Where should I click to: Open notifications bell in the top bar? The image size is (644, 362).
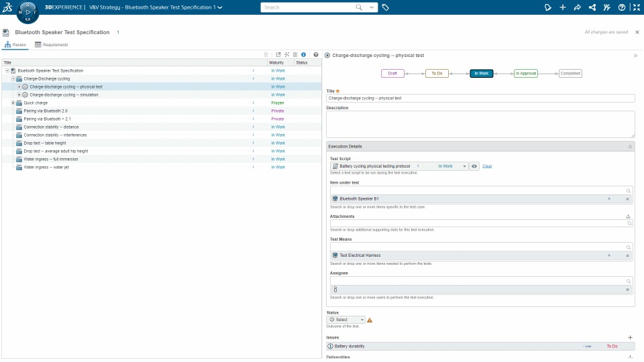pyautogui.click(x=547, y=7)
